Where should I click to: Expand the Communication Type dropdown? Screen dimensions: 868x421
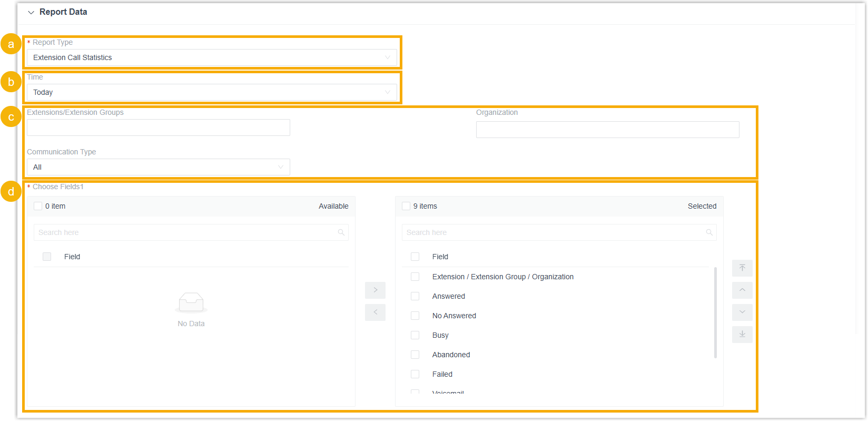pos(158,167)
